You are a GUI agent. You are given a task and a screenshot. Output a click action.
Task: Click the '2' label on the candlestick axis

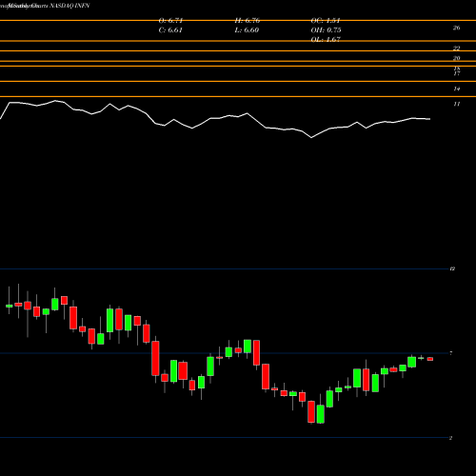(x=451, y=438)
